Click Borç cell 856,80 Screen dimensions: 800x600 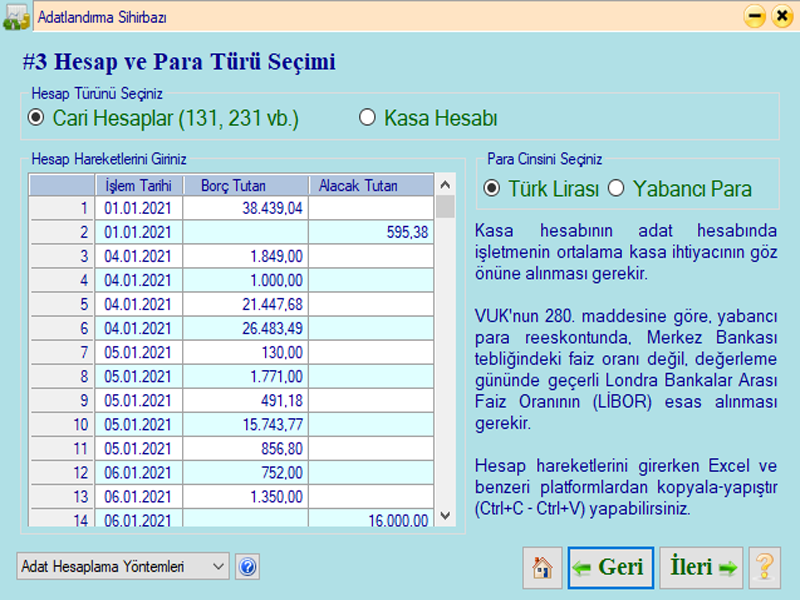[x=245, y=448]
